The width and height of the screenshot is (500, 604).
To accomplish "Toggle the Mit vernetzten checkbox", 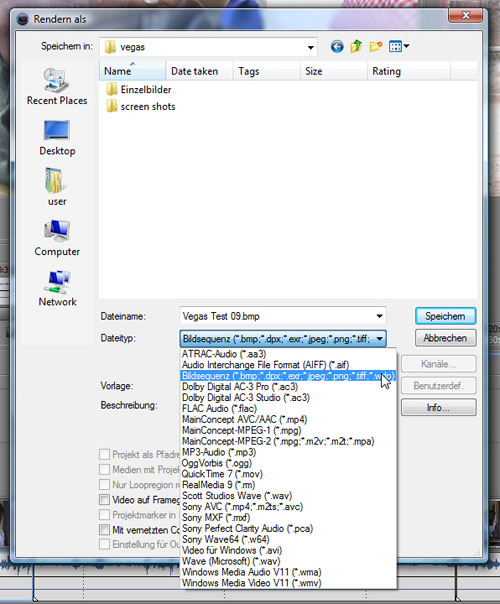I will coord(104,530).
